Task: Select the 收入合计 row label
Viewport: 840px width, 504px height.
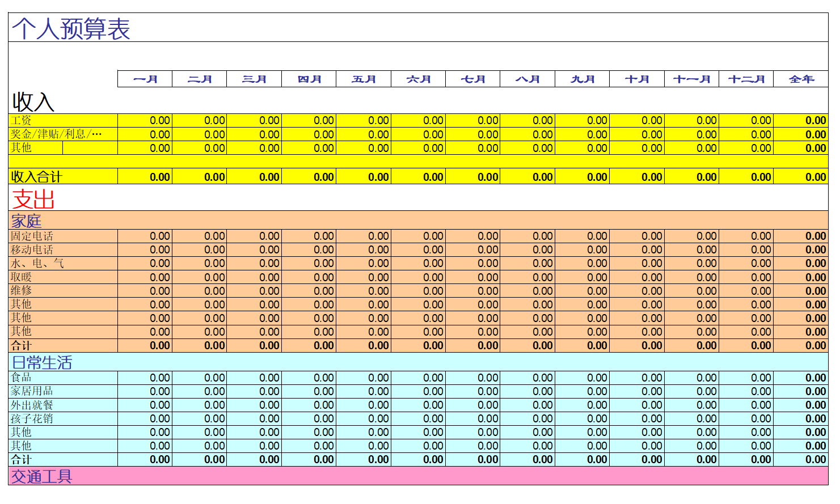Action: [36, 177]
